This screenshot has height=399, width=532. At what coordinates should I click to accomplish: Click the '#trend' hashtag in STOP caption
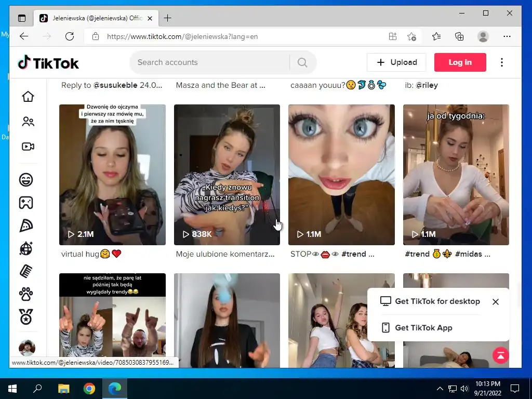pyautogui.click(x=353, y=254)
